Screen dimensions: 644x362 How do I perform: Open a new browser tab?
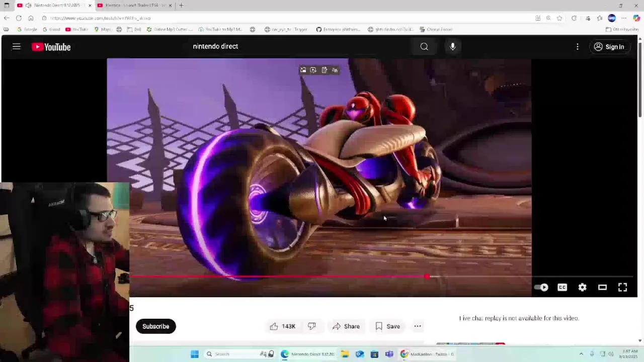[181, 6]
